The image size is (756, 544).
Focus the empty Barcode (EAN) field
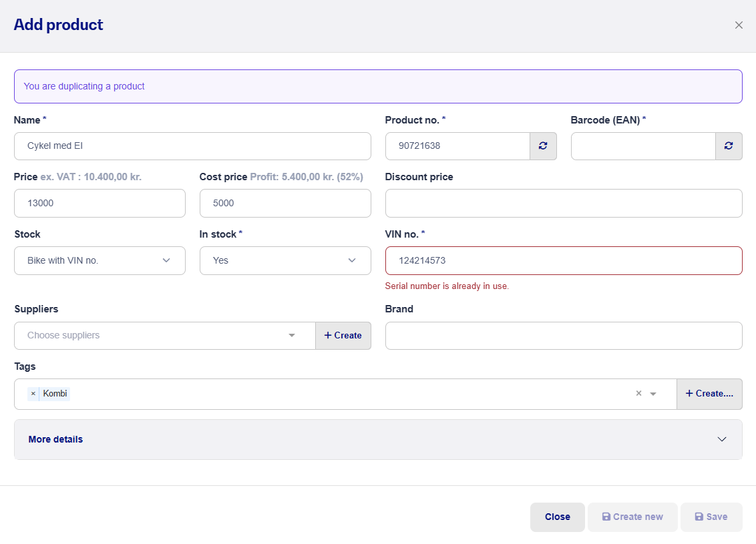coord(643,146)
